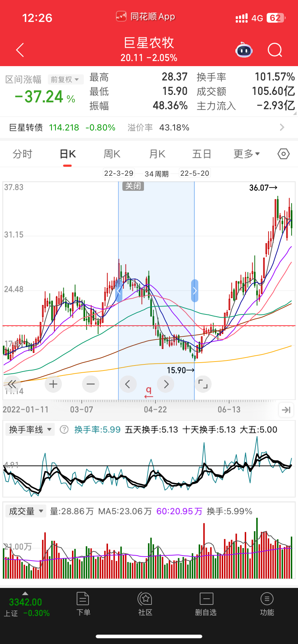Tap 最低 15.90 value
Screen dimensions: 298x644
point(175,91)
